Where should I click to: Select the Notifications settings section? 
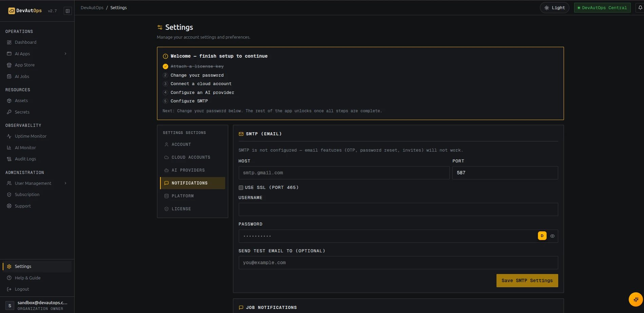(x=193, y=183)
